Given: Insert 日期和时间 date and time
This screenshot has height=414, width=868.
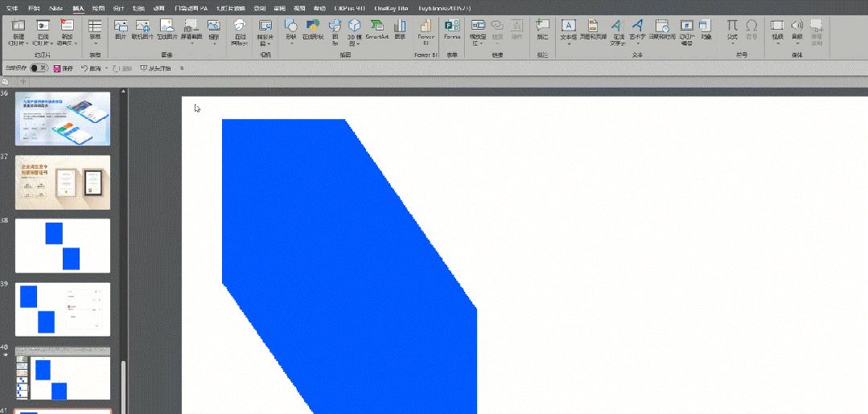Looking at the screenshot, I should [x=662, y=29].
